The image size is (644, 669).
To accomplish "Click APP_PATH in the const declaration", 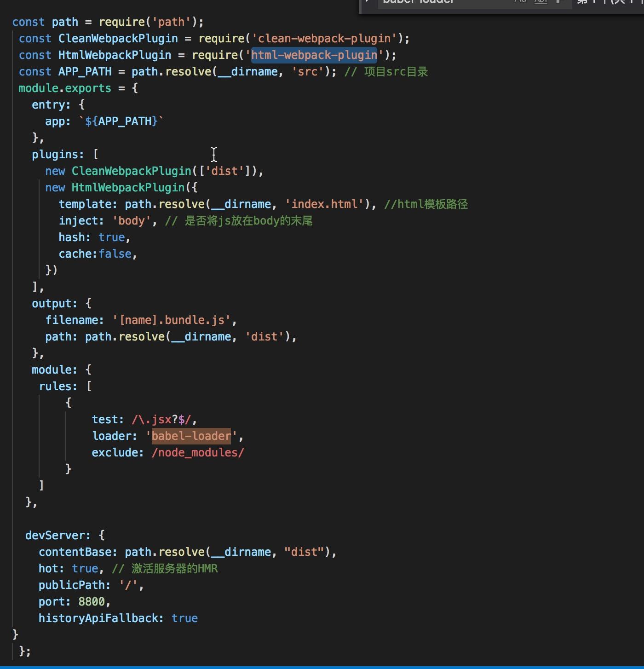I will 85,72.
